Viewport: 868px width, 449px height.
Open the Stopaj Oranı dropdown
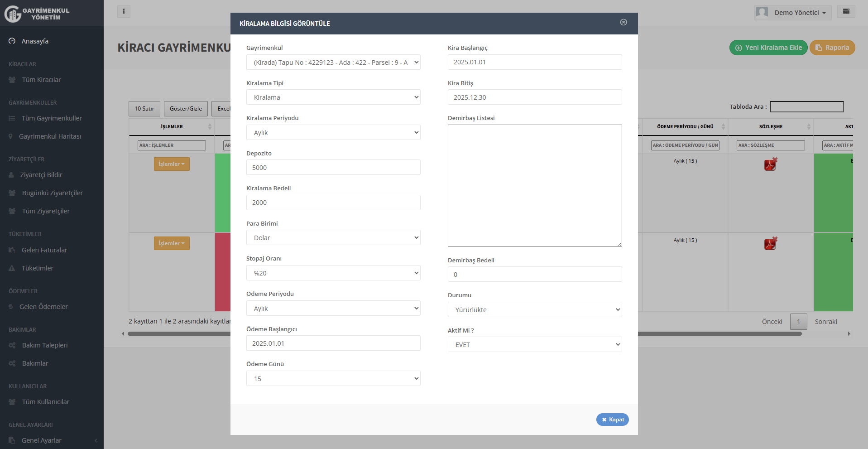(333, 273)
